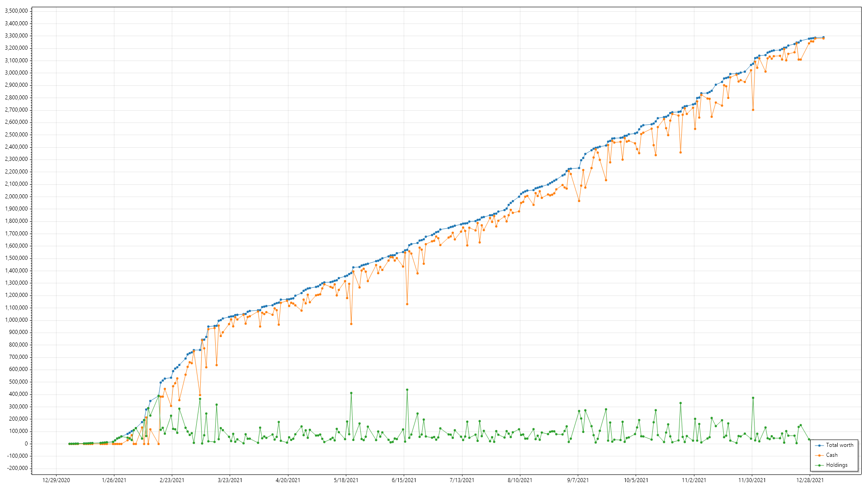Click the Holdings legend label

coord(836,465)
